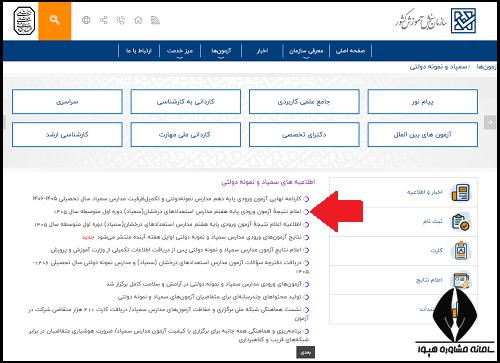Select the کارشناسی ارشد exam card
This screenshot has height=363, width=500.
click(67, 135)
